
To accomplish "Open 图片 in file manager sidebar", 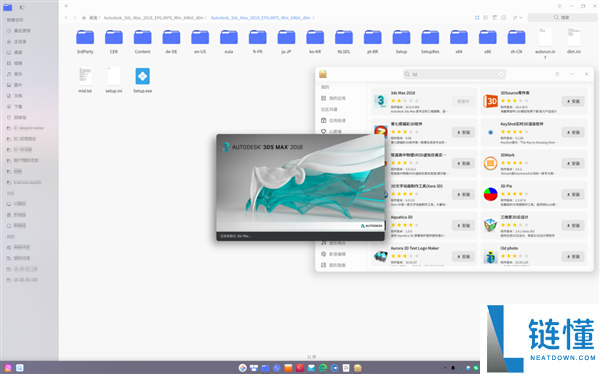I will click(15, 85).
